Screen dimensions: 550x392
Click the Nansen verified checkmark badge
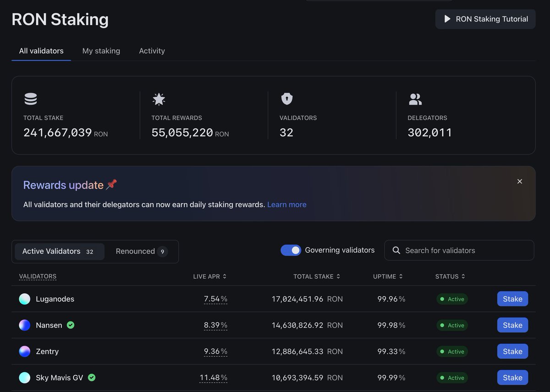tap(71, 325)
